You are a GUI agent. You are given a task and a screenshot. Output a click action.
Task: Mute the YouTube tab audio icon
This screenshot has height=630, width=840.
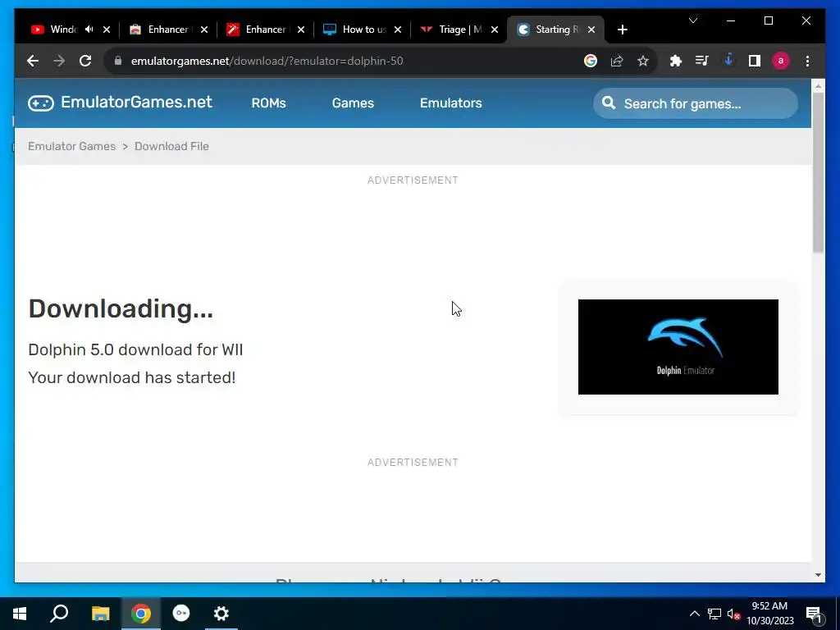coord(89,30)
